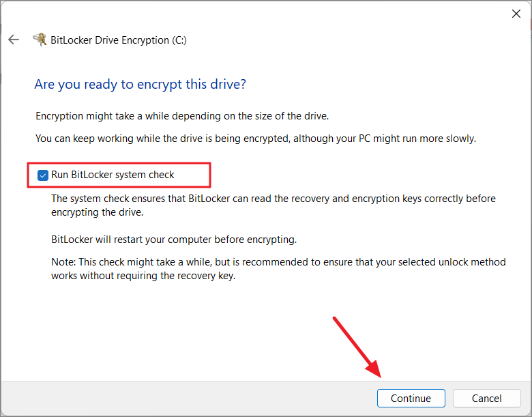Click the BitLocker key and drive icon
This screenshot has width=532, height=417.
tap(40, 40)
